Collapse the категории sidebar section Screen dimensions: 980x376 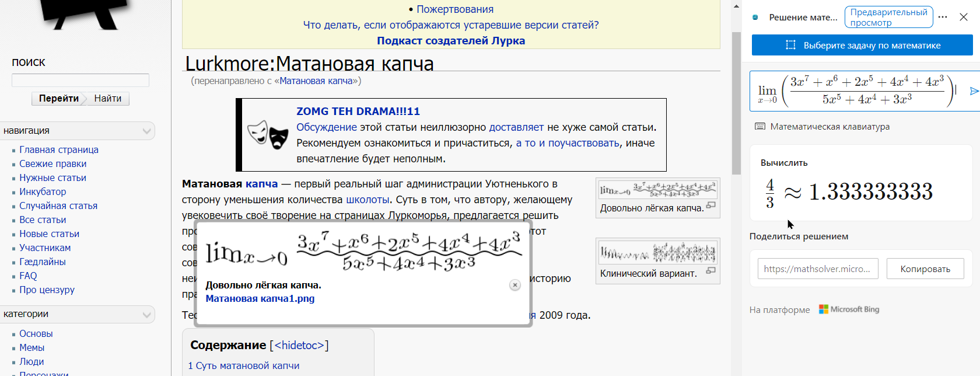pos(147,314)
